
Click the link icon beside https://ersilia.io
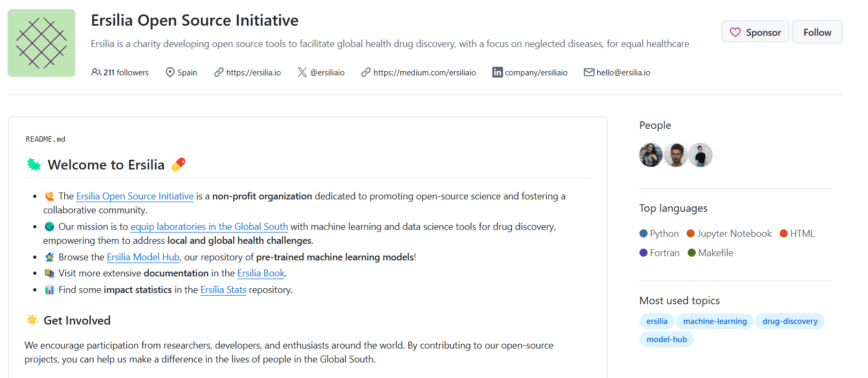(x=218, y=72)
